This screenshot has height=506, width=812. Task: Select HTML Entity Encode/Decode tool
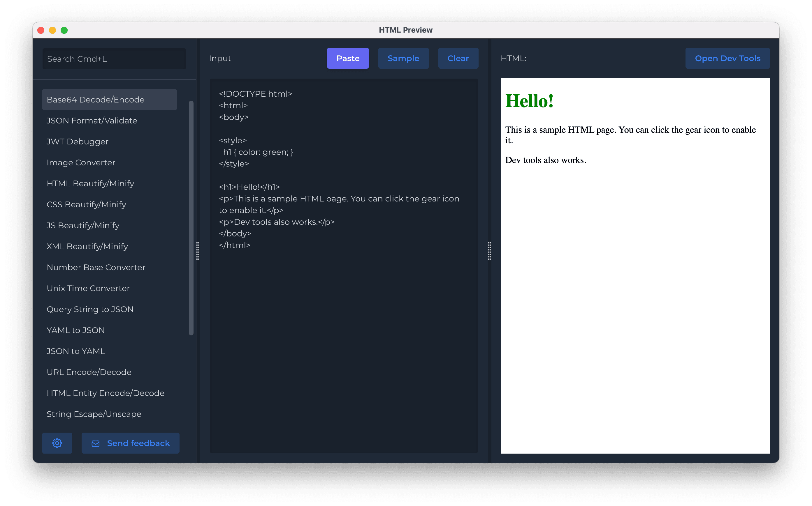click(106, 393)
